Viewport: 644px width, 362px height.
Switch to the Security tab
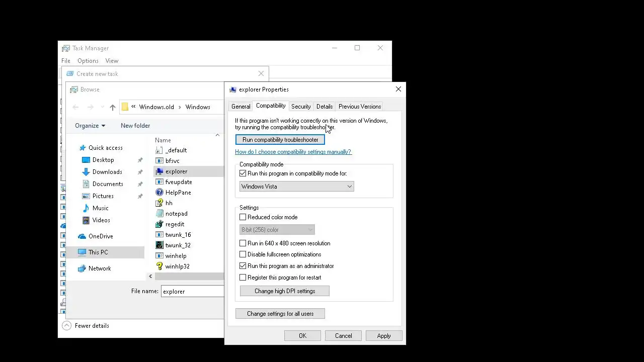click(301, 107)
